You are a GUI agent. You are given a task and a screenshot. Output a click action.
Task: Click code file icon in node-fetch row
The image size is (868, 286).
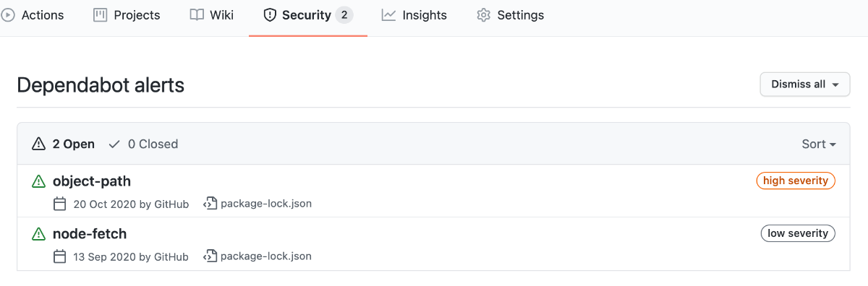(x=210, y=256)
